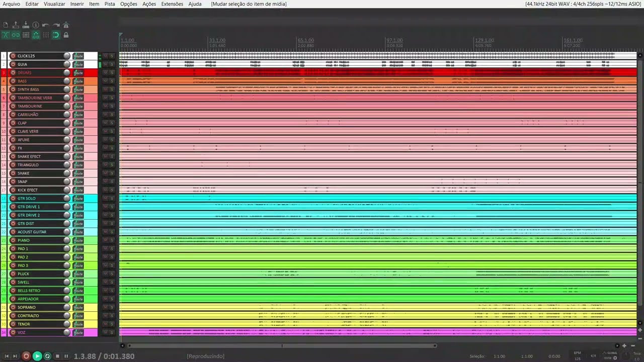Click the volume knob on the PLUCK track
This screenshot has height=362, width=644.
coord(67,274)
